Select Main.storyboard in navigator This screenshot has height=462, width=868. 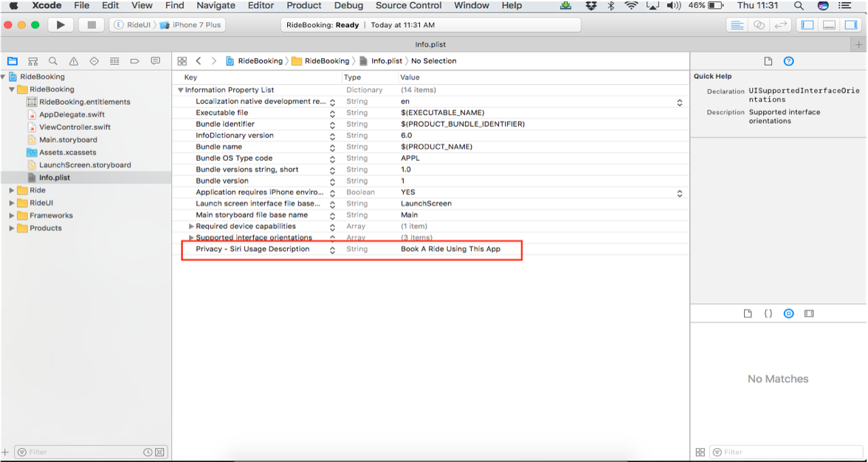click(x=68, y=140)
